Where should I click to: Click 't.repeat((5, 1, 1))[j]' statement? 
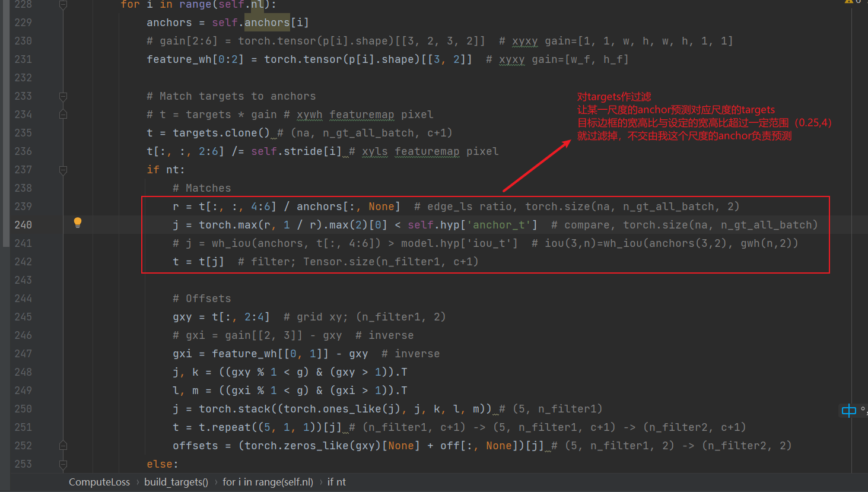pyautogui.click(x=271, y=427)
